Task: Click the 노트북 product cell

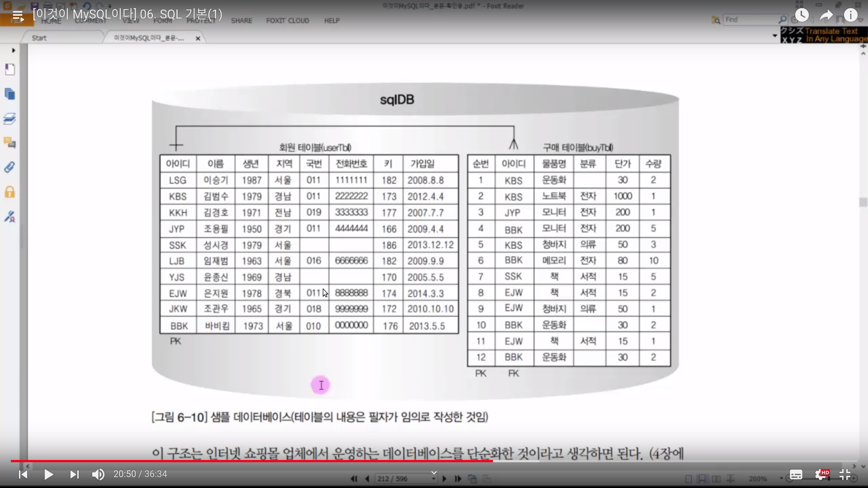Action: tap(554, 196)
